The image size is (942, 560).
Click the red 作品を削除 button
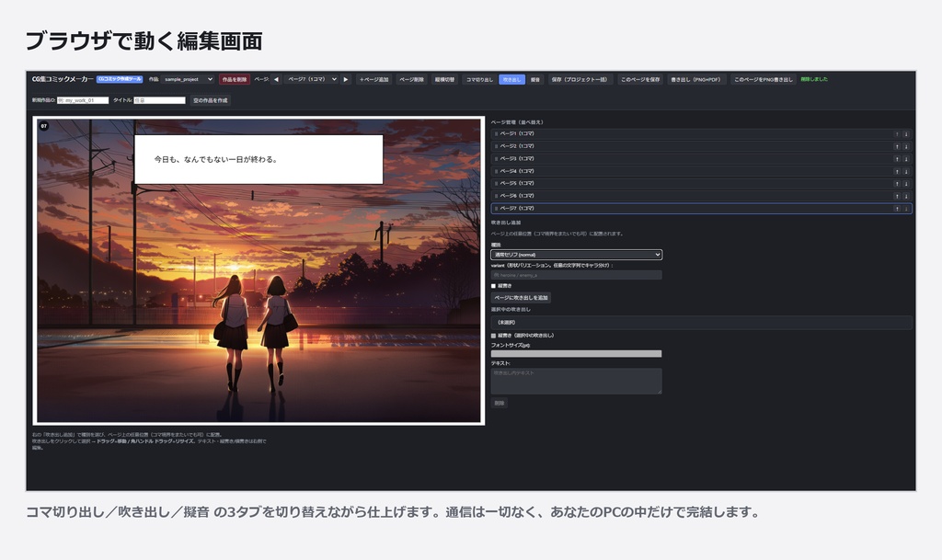(x=235, y=79)
